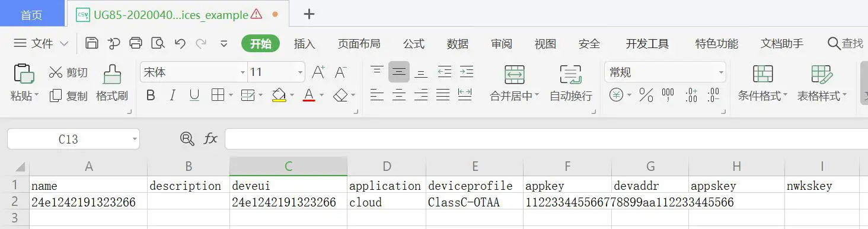
Task: Increase font size with A+ icon
Action: [318, 72]
